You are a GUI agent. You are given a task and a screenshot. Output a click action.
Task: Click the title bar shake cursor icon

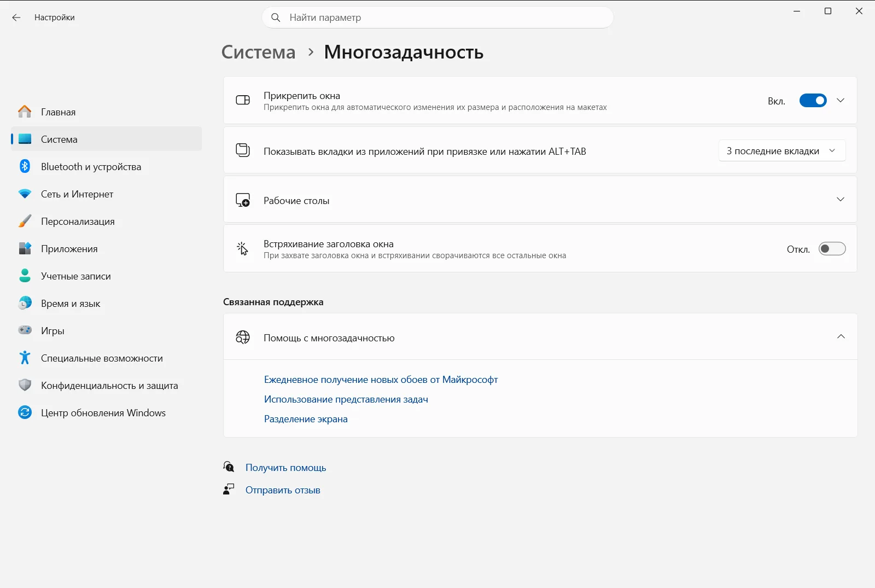pyautogui.click(x=243, y=249)
